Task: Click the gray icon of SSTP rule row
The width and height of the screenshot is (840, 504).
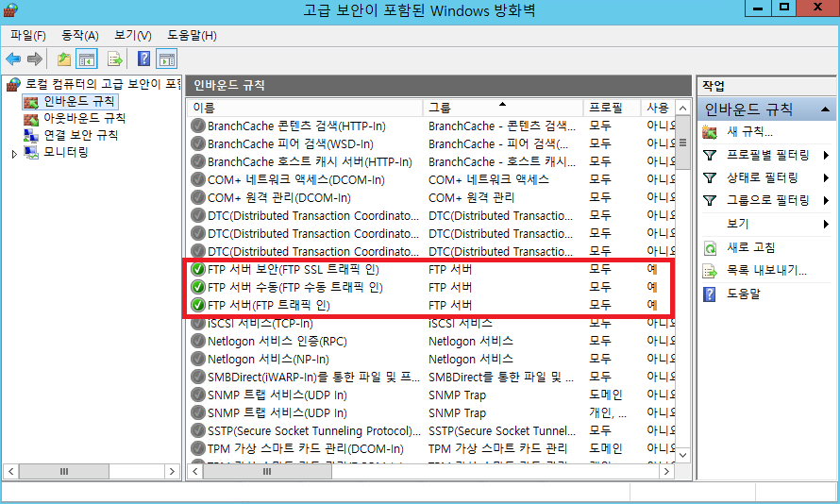Action: coord(198,430)
